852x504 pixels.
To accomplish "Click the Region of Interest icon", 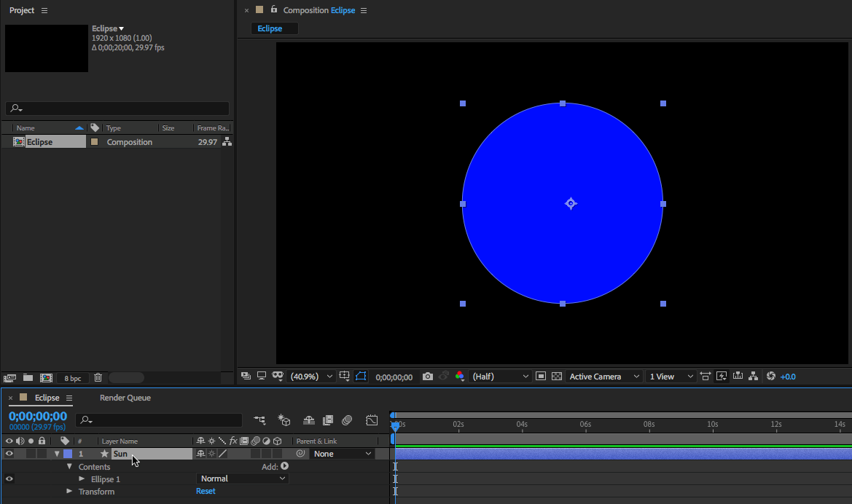I will tap(541, 377).
